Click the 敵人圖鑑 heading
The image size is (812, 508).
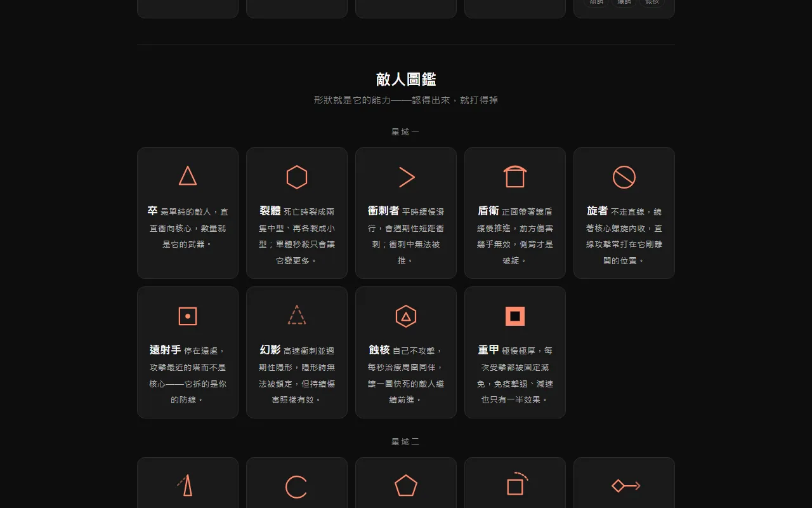406,79
